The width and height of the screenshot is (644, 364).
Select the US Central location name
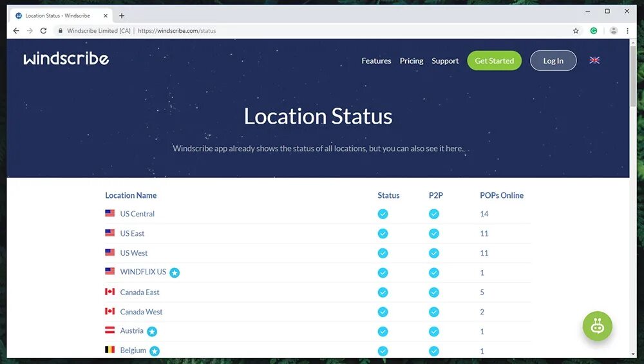click(x=137, y=214)
